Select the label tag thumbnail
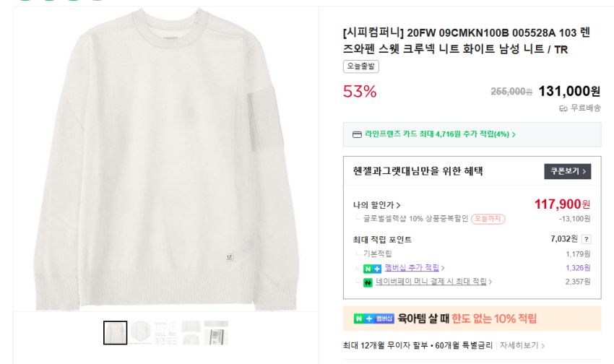The image size is (614, 364). (216, 333)
